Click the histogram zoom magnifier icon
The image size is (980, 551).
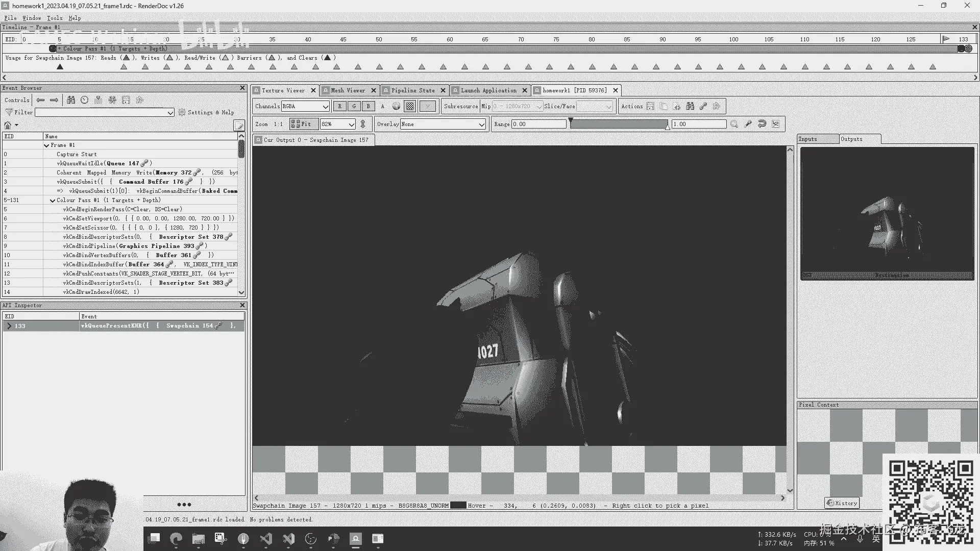pos(734,124)
